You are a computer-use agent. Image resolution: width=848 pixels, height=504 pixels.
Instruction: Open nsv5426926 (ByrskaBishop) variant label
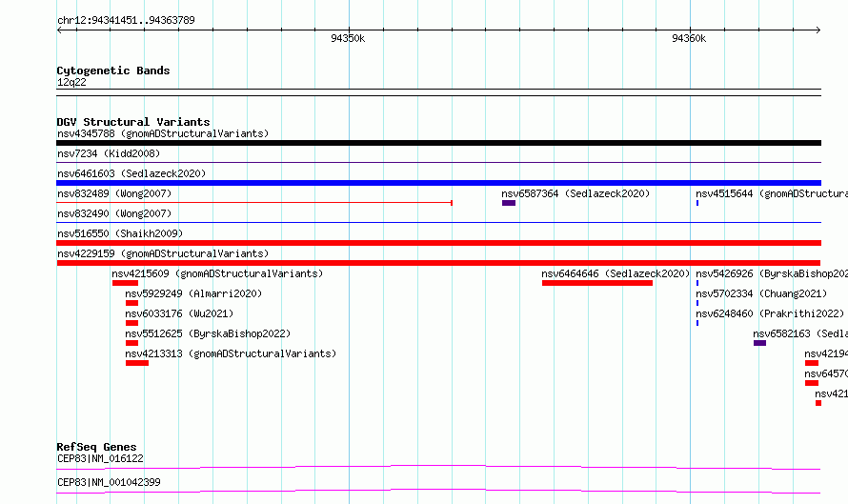point(772,273)
